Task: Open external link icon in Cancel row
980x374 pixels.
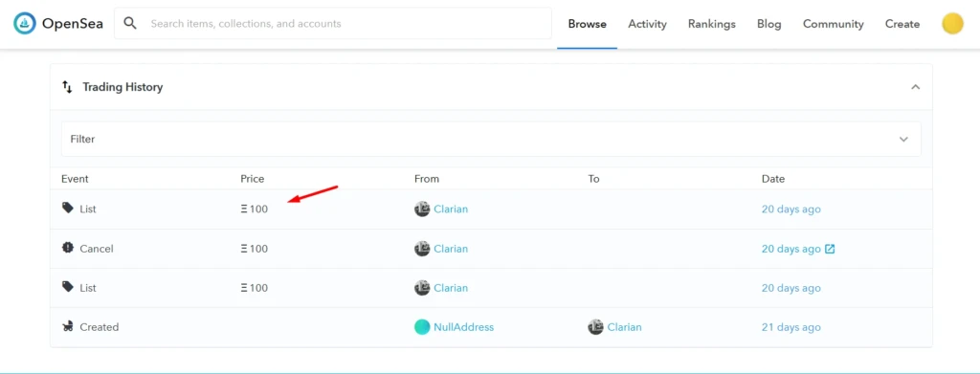Action: (830, 249)
